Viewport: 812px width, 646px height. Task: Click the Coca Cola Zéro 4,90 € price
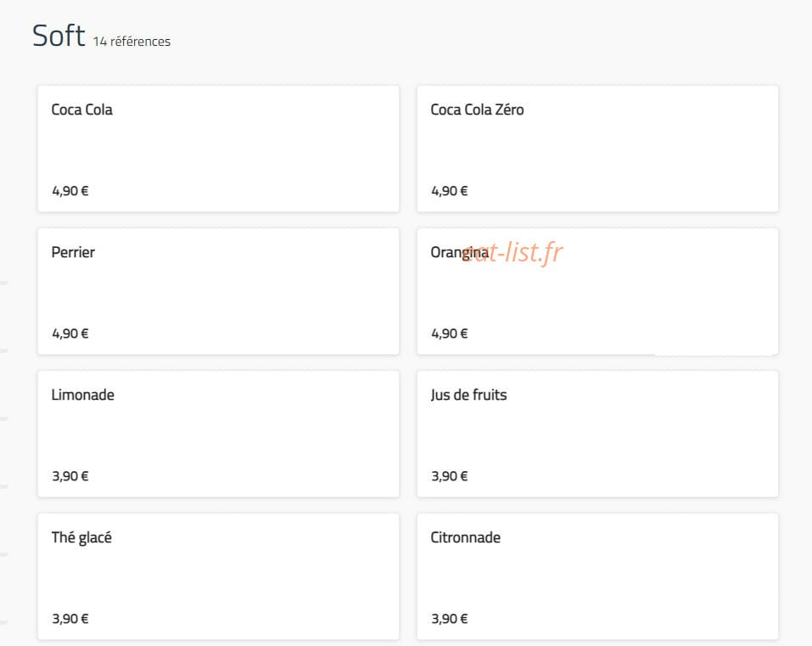pyautogui.click(x=449, y=191)
